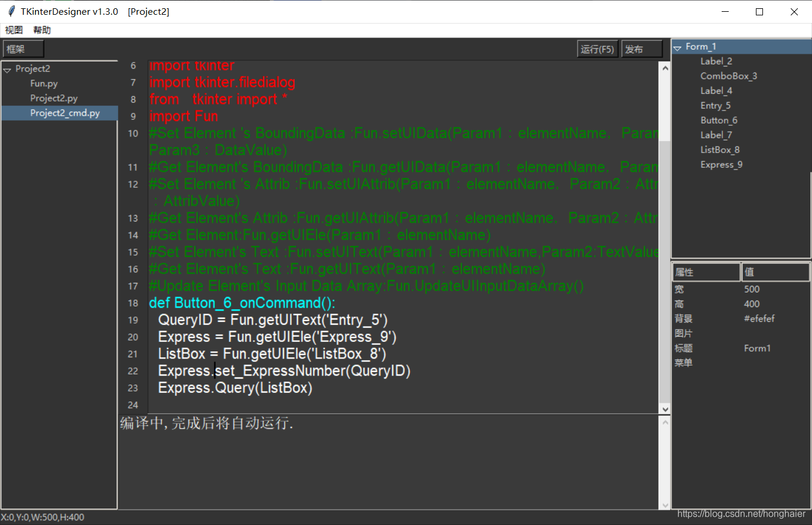Select Button_6 widget

pos(719,120)
